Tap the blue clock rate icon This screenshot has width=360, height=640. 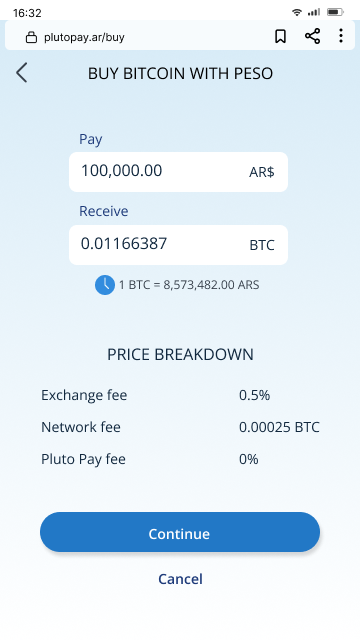105,284
